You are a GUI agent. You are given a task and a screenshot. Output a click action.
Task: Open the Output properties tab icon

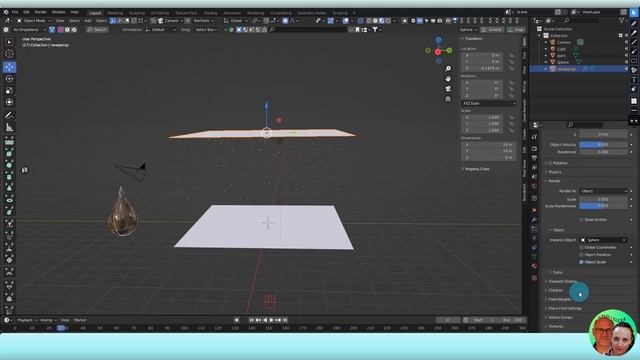[x=534, y=158]
